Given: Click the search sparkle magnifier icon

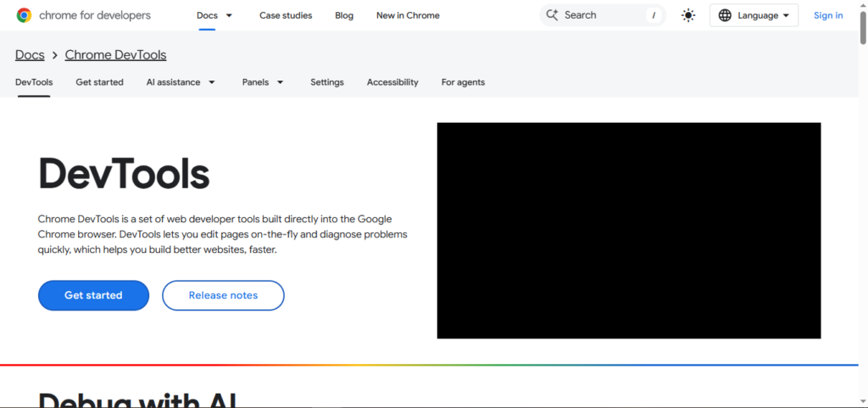Looking at the screenshot, I should pyautogui.click(x=552, y=15).
